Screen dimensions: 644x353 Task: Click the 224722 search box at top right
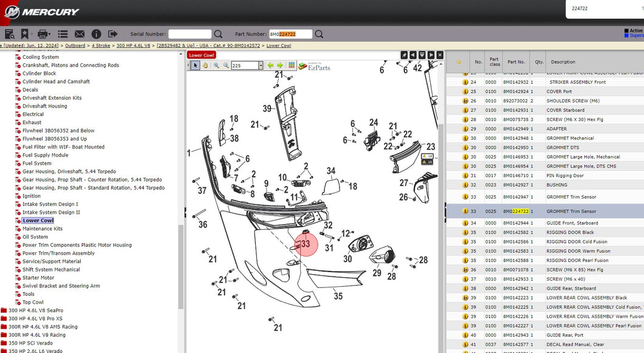(x=605, y=9)
